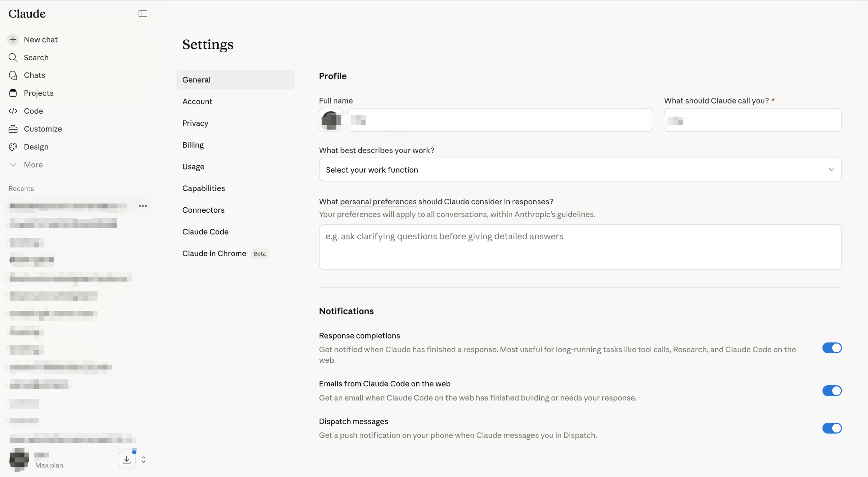Open the Customize toolbox icon
The width and height of the screenshot is (868, 477).
click(x=13, y=129)
